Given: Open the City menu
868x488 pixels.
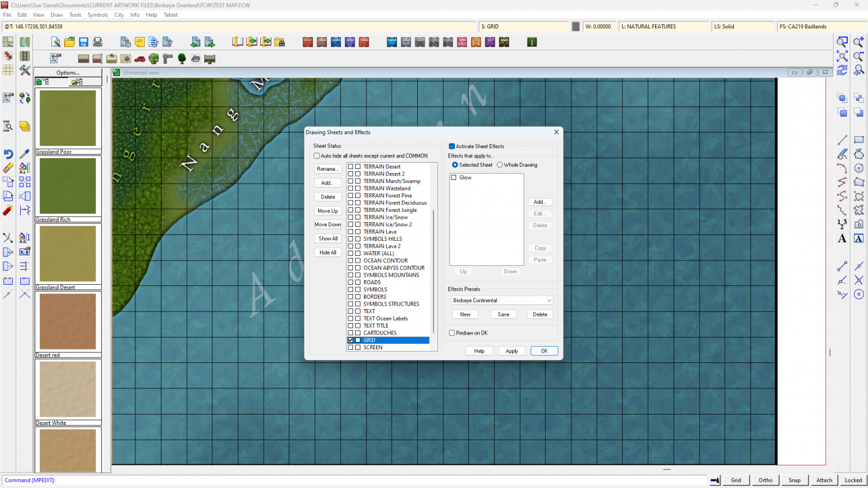Looking at the screenshot, I should point(119,15).
